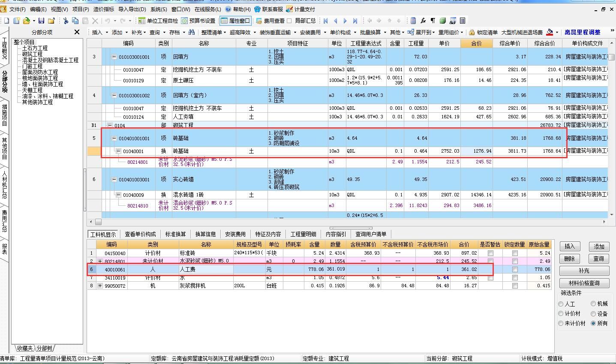Click the Save floppy disk icon
This screenshot has width=616, height=364.
(41, 21)
